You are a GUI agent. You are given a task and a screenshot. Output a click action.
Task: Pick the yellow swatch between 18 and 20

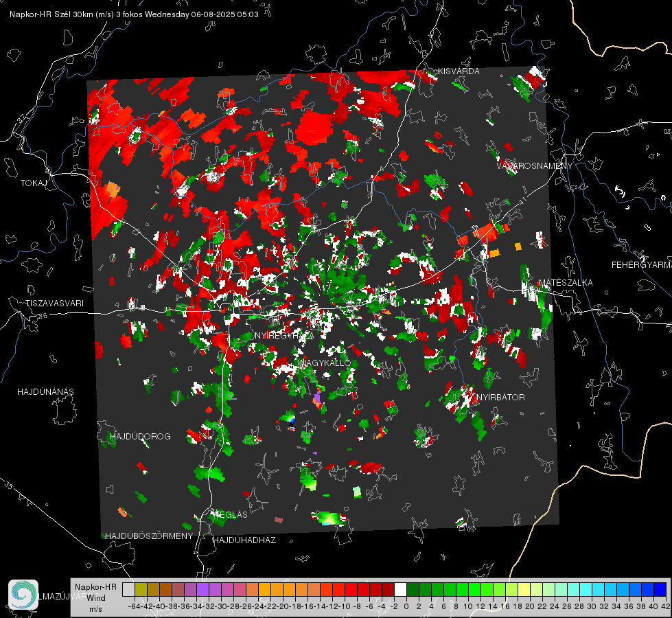coord(524,589)
